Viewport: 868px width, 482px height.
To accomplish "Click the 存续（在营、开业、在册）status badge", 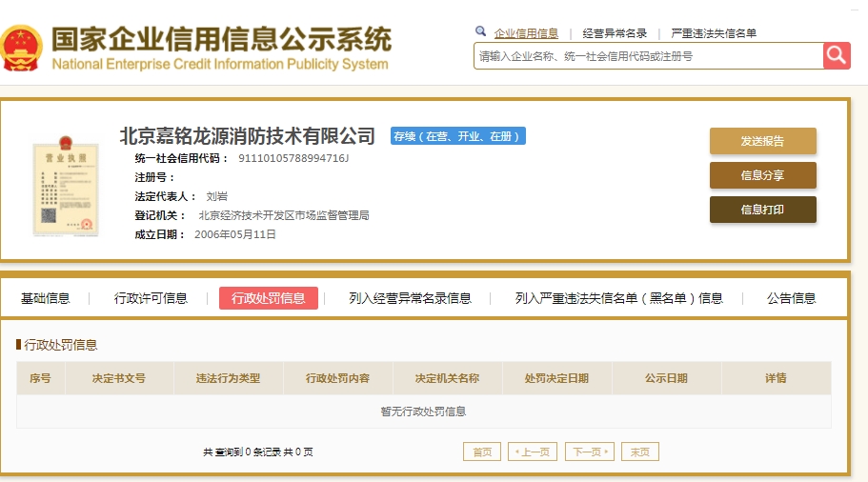I will (x=457, y=136).
